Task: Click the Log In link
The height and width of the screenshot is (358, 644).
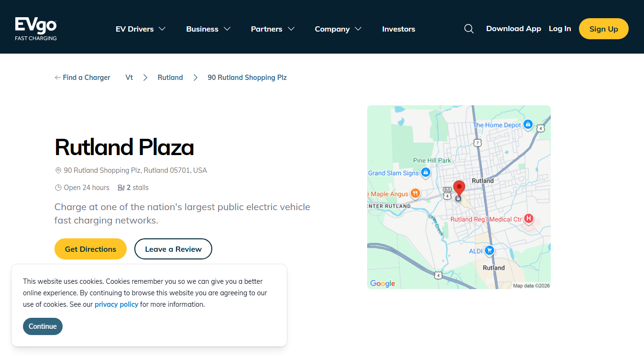Action: pyautogui.click(x=560, y=29)
